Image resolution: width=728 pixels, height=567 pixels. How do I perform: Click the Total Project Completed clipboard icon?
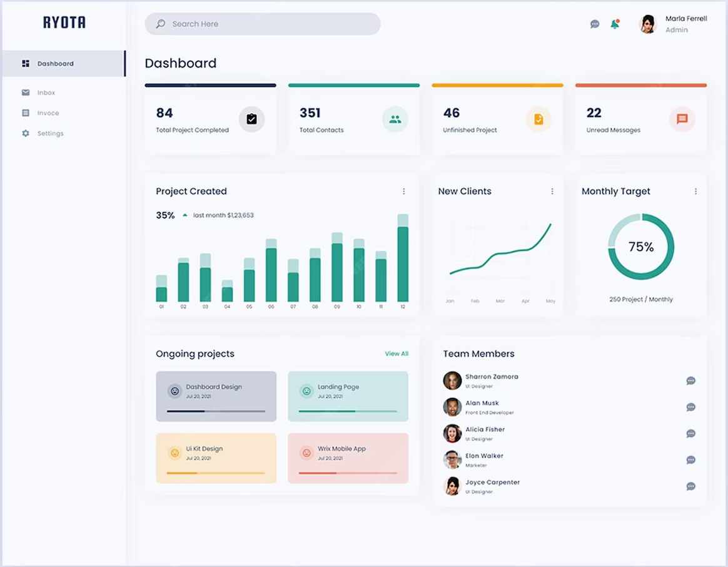pos(251,119)
